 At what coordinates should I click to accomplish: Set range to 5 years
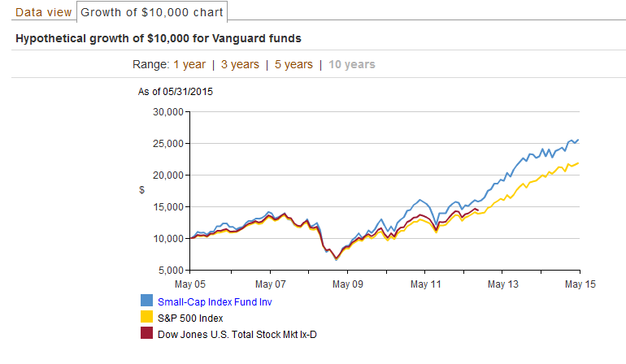[x=293, y=64]
